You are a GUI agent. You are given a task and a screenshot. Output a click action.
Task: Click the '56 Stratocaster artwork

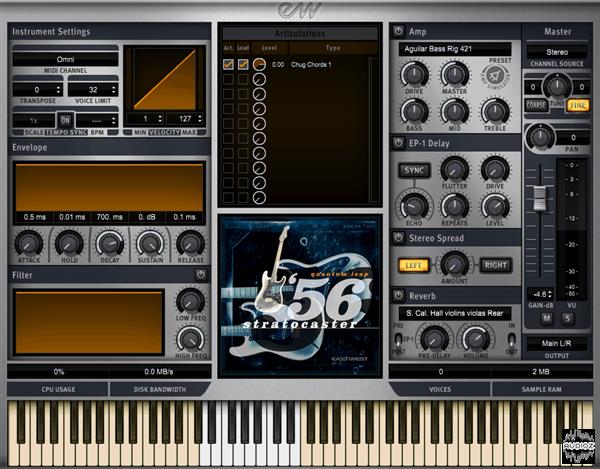(300, 296)
